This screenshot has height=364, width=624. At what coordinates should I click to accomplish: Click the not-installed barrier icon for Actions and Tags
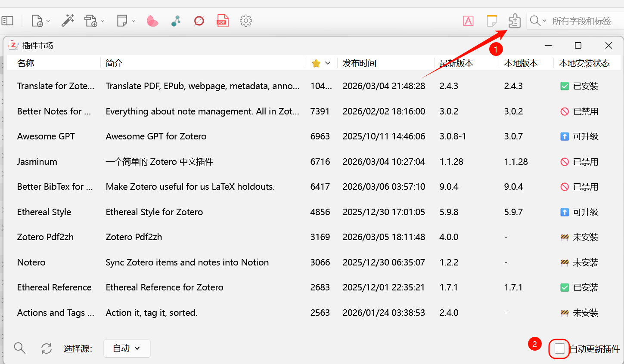565,313
